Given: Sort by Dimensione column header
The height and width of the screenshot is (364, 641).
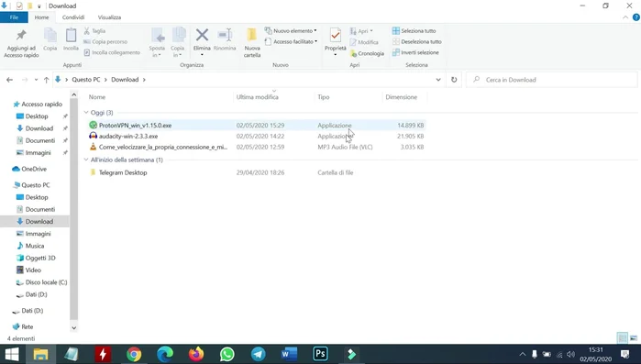Looking at the screenshot, I should (x=401, y=97).
